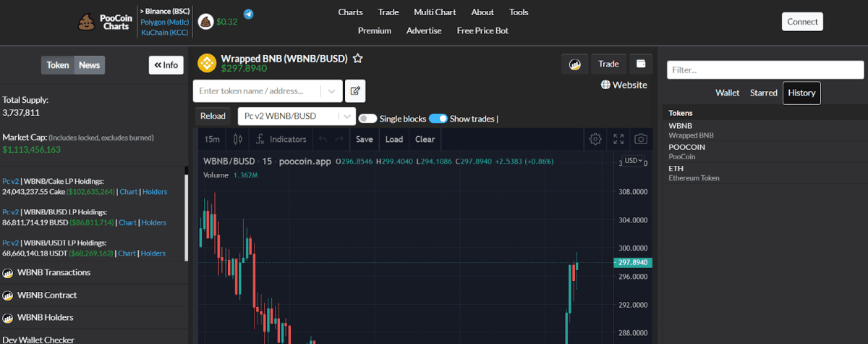Enter fullscreen mode on the chart
868x344 pixels.
(618, 139)
